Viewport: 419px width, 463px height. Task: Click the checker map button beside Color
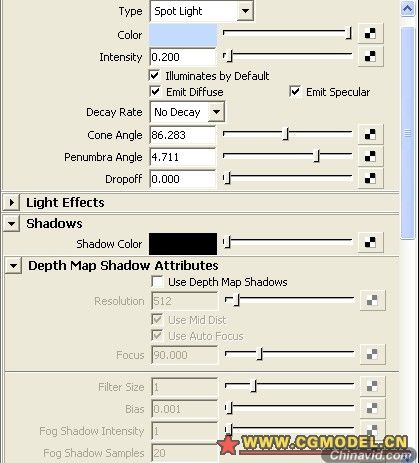click(370, 33)
